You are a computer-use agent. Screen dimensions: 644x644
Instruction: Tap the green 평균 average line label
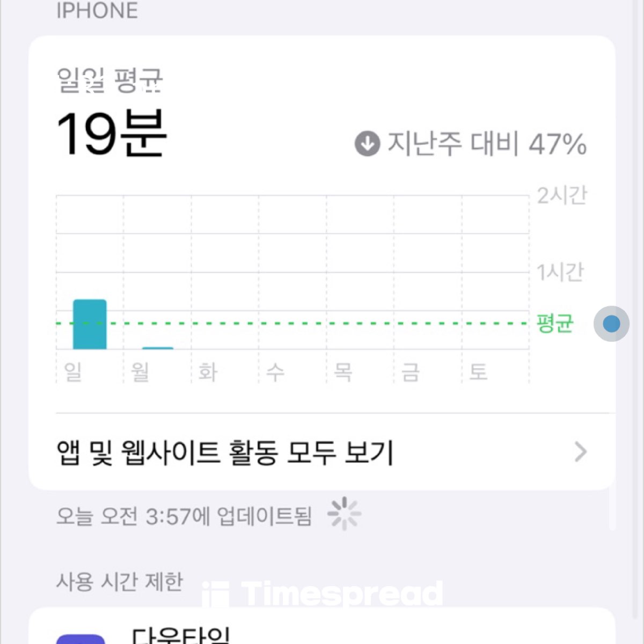coord(555,324)
